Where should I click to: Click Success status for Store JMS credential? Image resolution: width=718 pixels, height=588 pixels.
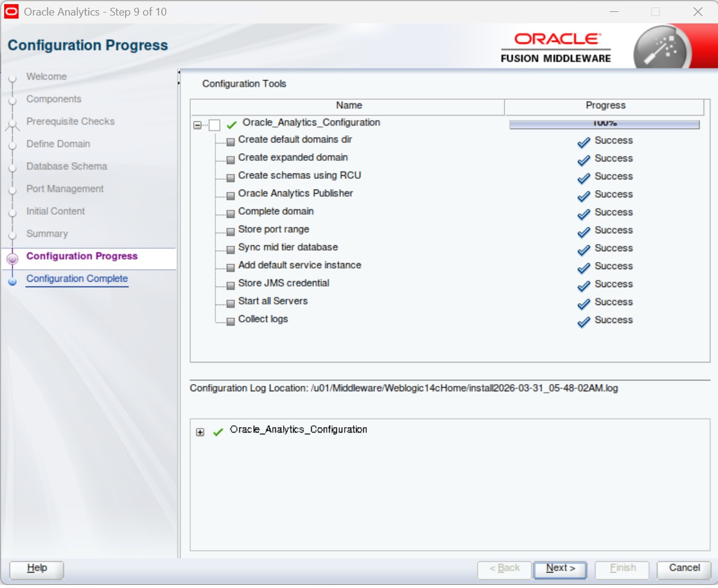coord(613,284)
